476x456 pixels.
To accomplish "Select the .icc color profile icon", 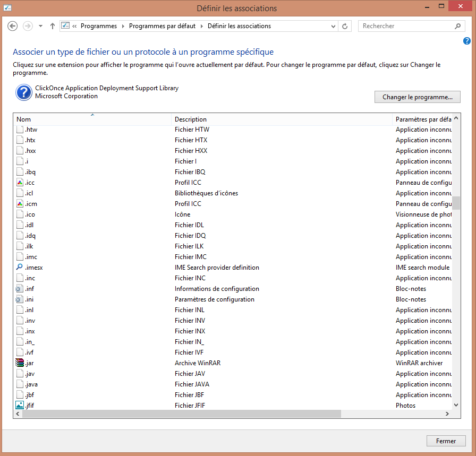I will point(20,182).
